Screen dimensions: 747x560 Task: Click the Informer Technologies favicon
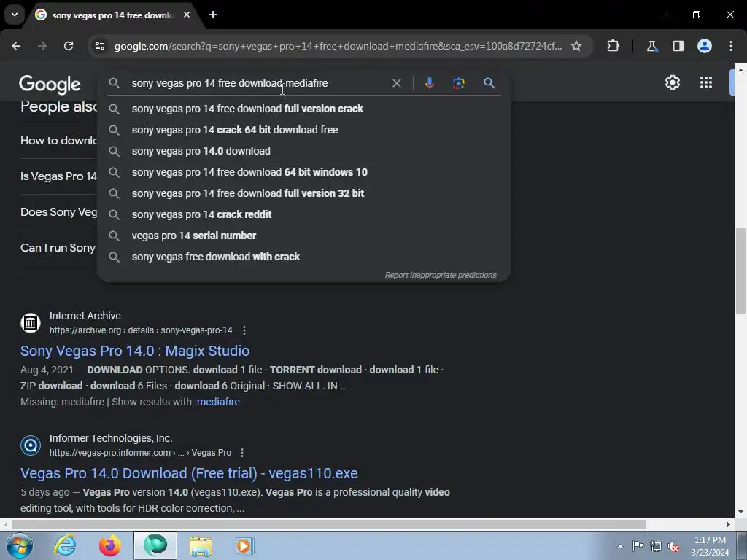(31, 446)
